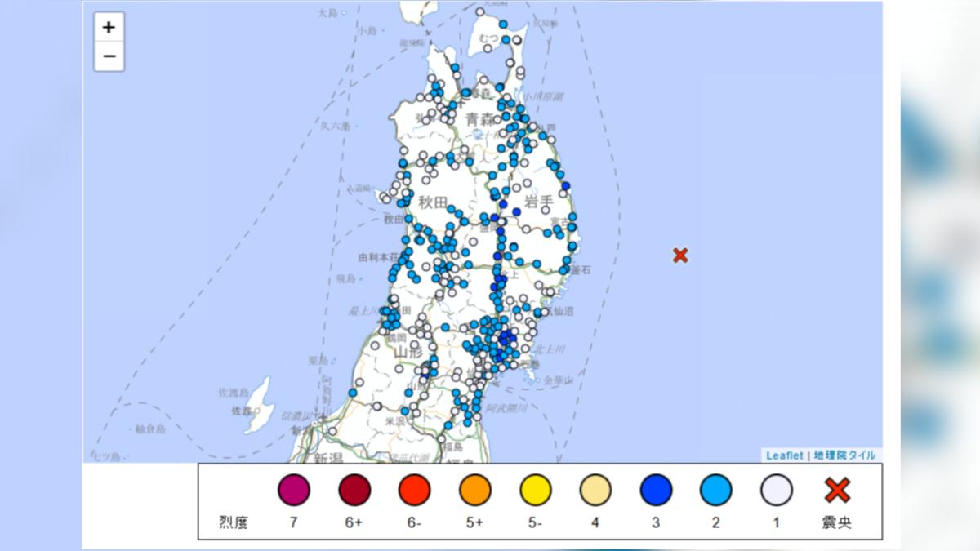980x551 pixels.
Task: Click the dark red intensity 6+ legend circle
Action: click(354, 490)
